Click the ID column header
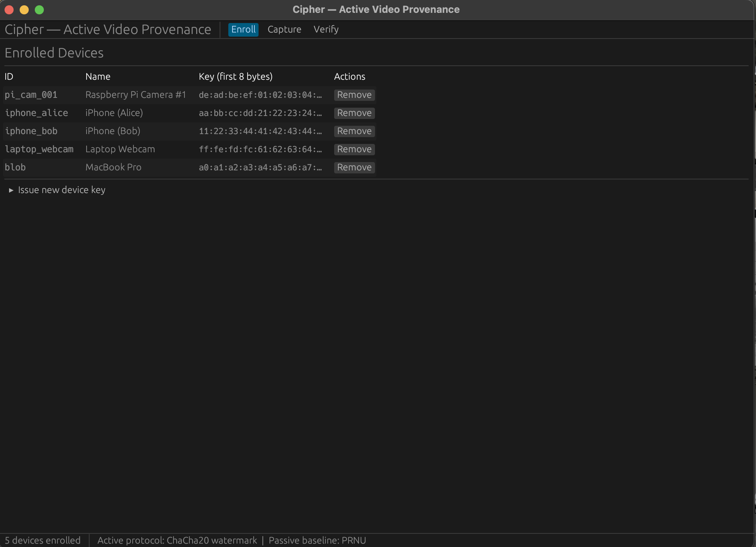This screenshot has height=547, width=756. click(x=9, y=77)
